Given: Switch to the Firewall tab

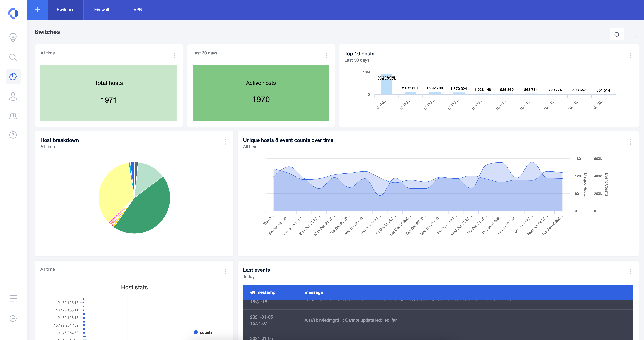Looking at the screenshot, I should click(x=101, y=10).
